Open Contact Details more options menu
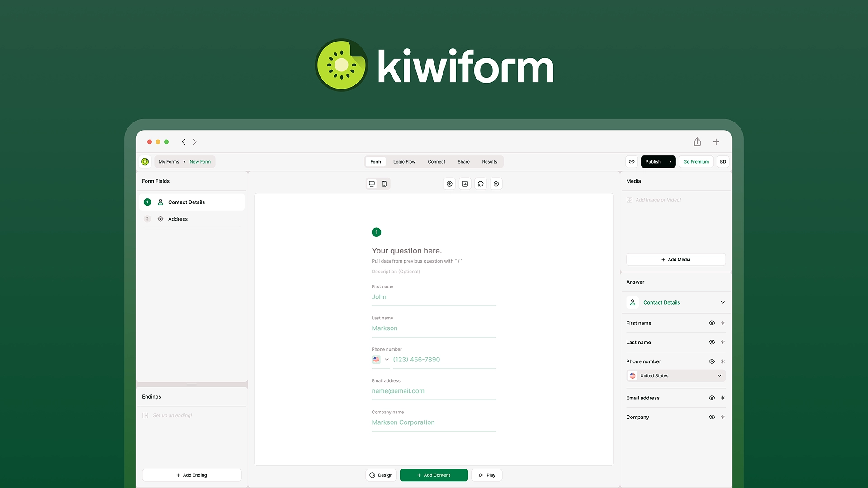The image size is (868, 488). [237, 202]
